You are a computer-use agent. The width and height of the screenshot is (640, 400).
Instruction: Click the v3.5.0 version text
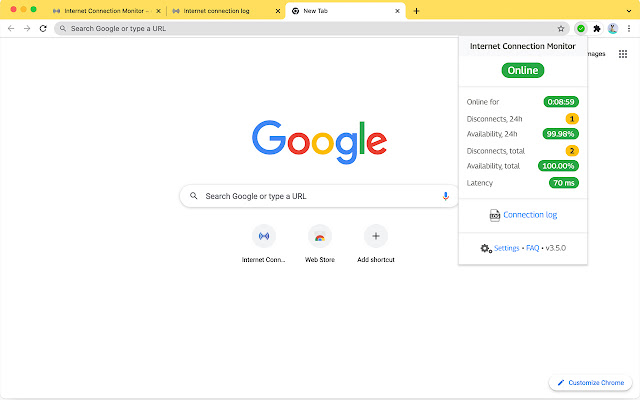(556, 248)
